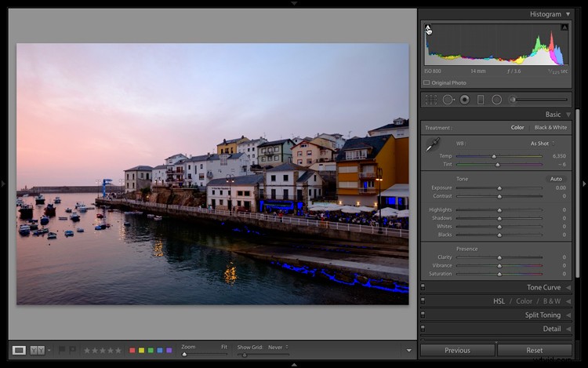Image resolution: width=588 pixels, height=368 pixels.
Task: Apply the blue color label
Action: click(160, 351)
